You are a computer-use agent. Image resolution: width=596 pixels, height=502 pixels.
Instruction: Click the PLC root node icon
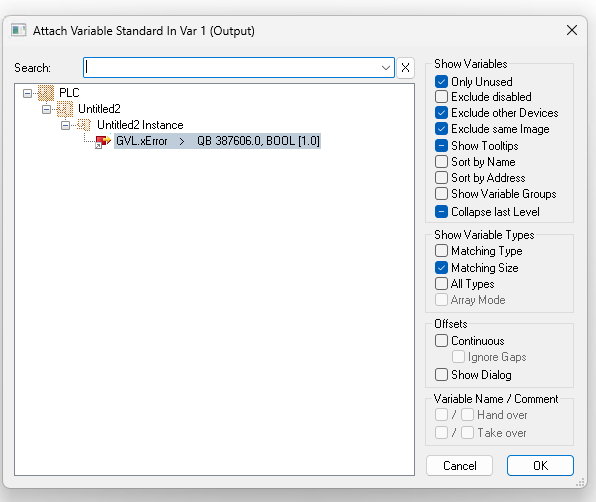click(x=46, y=93)
